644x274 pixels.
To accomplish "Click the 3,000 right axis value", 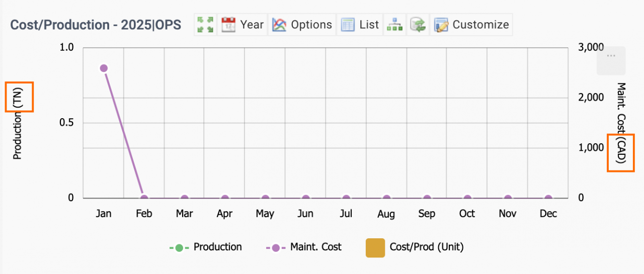I will coord(592,47).
